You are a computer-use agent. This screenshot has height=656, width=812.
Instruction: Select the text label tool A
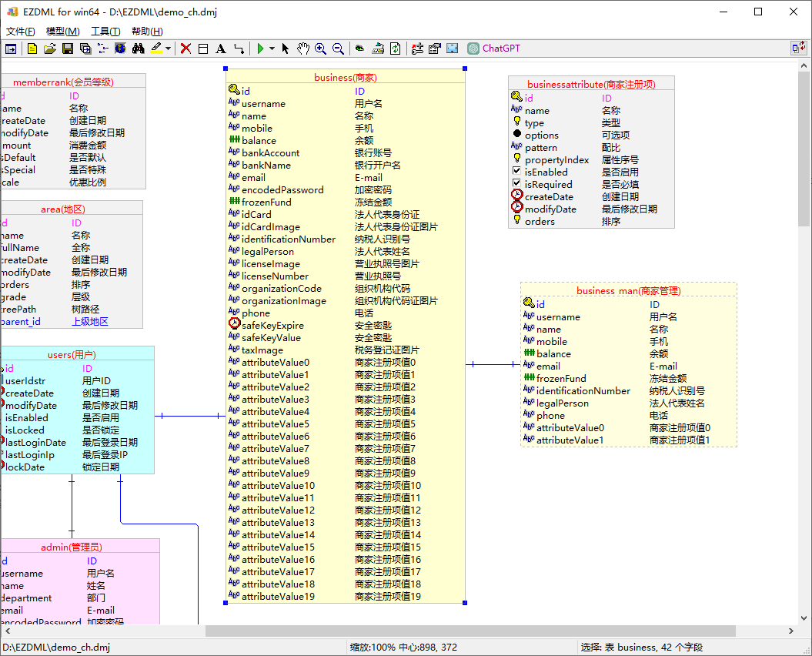pos(221,49)
